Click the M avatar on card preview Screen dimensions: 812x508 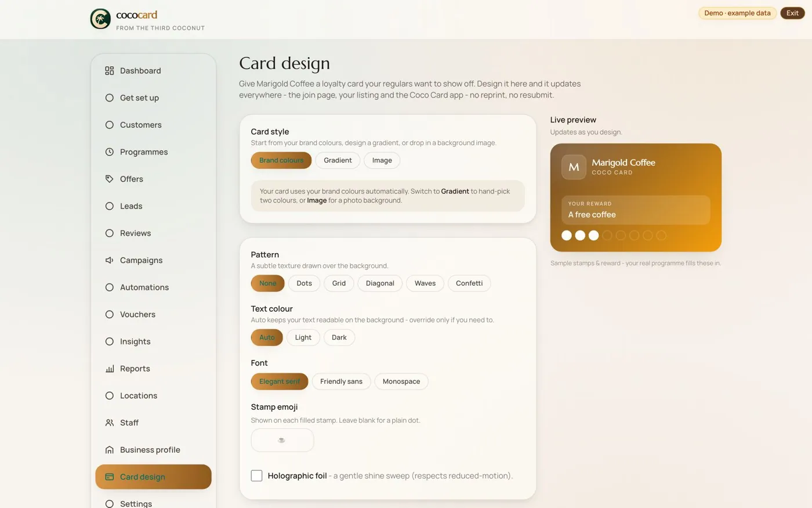click(x=574, y=167)
